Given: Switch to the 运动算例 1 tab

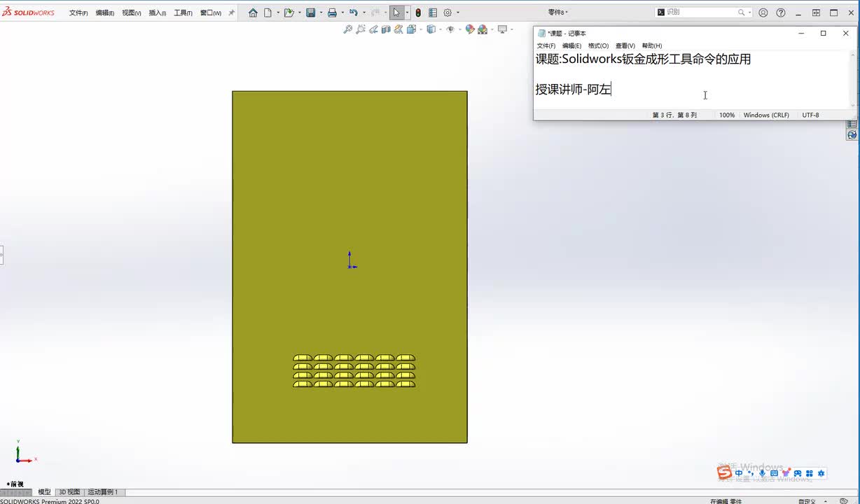Looking at the screenshot, I should coord(102,492).
